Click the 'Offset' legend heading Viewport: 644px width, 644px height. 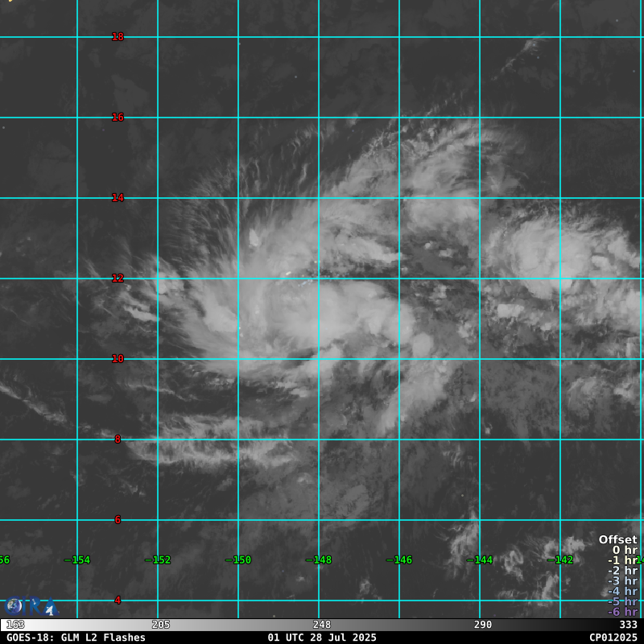(617, 540)
